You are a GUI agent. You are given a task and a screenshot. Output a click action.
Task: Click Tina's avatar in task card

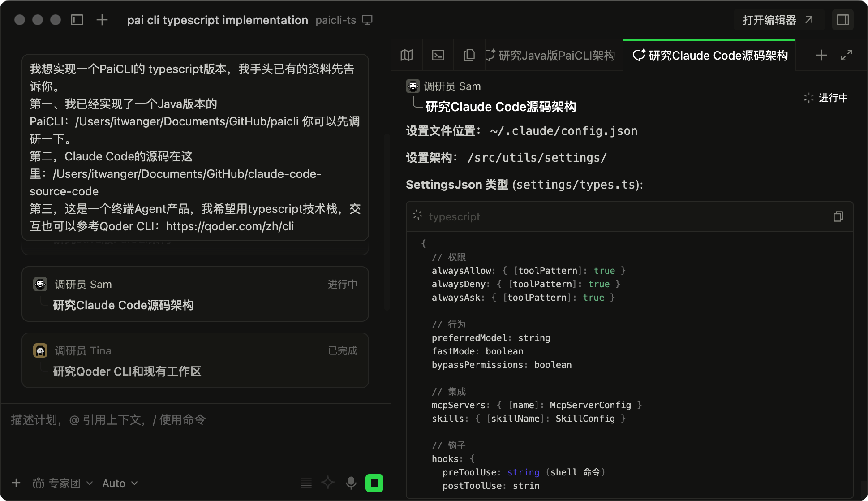[x=40, y=350]
